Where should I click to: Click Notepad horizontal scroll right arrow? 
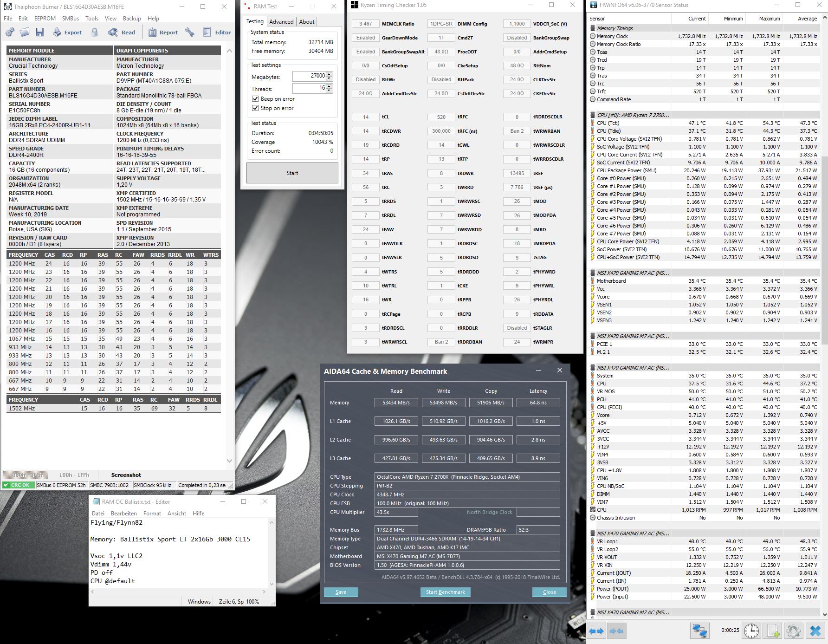coord(264,592)
